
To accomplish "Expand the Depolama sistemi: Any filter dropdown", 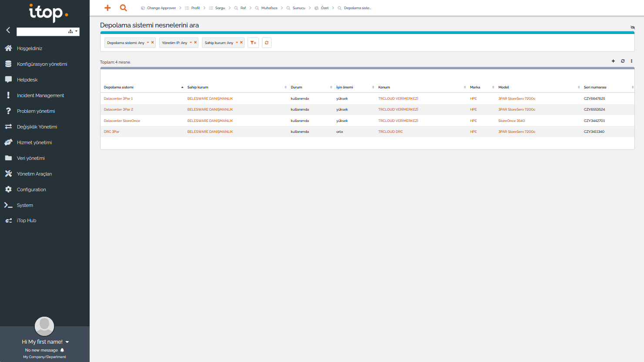I will tap(148, 43).
